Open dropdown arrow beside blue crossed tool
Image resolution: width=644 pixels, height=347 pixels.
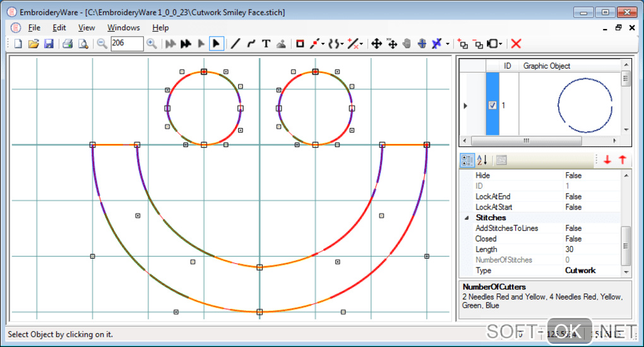point(448,44)
